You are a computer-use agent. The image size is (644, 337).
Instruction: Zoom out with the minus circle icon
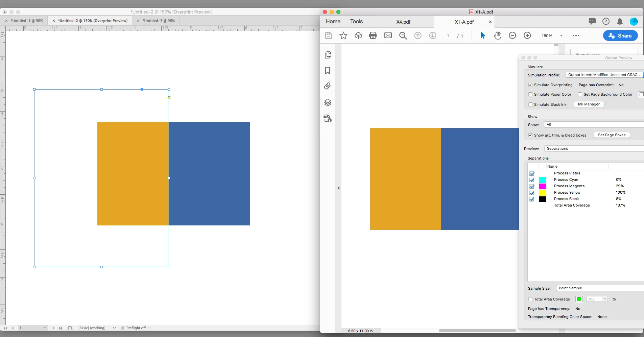512,35
